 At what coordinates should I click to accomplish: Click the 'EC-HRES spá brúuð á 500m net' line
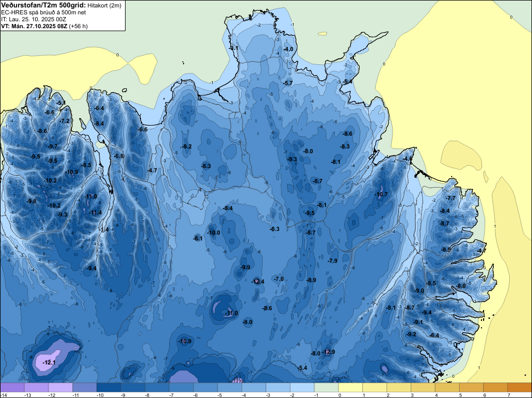(44, 13)
